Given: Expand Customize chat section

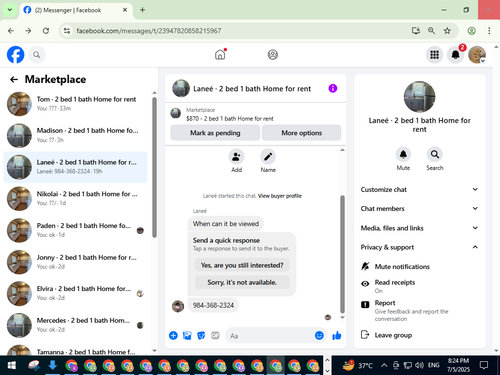Looking at the screenshot, I should click(419, 189).
